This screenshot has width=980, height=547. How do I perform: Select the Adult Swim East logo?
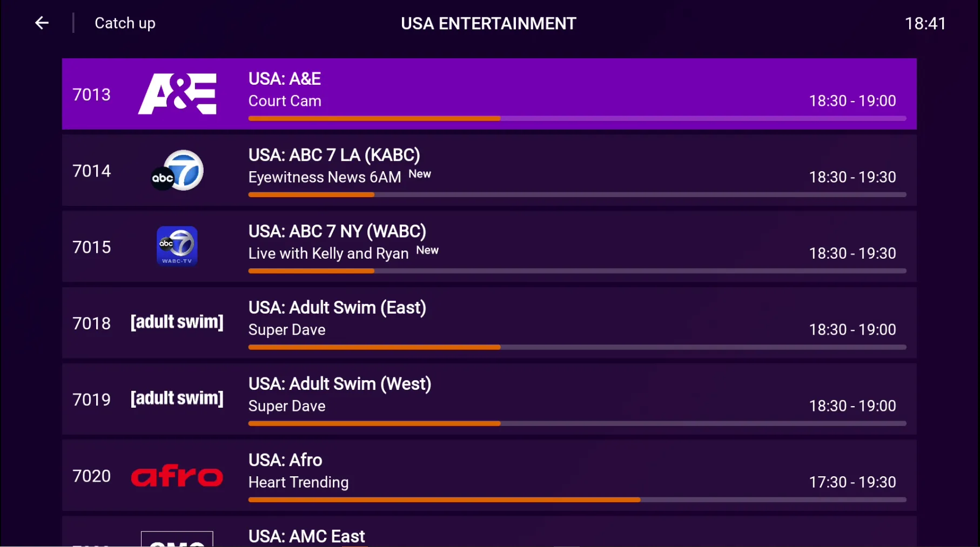tap(177, 322)
